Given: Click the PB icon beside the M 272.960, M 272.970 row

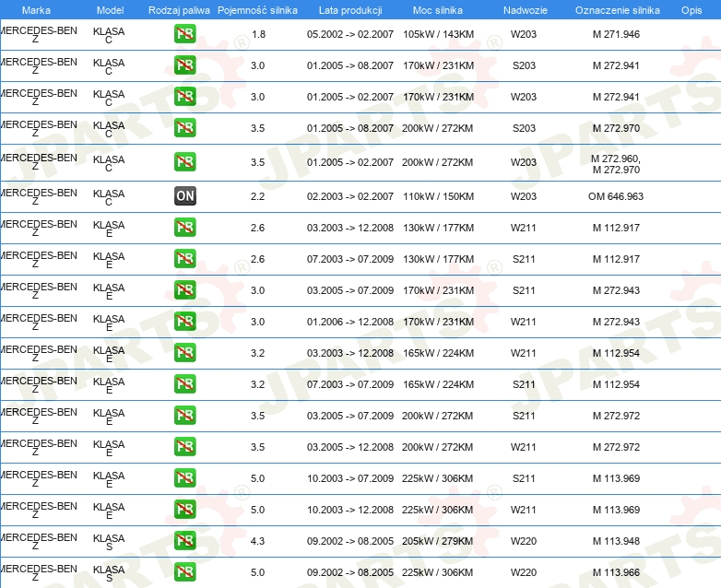Looking at the screenshot, I should click(x=184, y=162).
